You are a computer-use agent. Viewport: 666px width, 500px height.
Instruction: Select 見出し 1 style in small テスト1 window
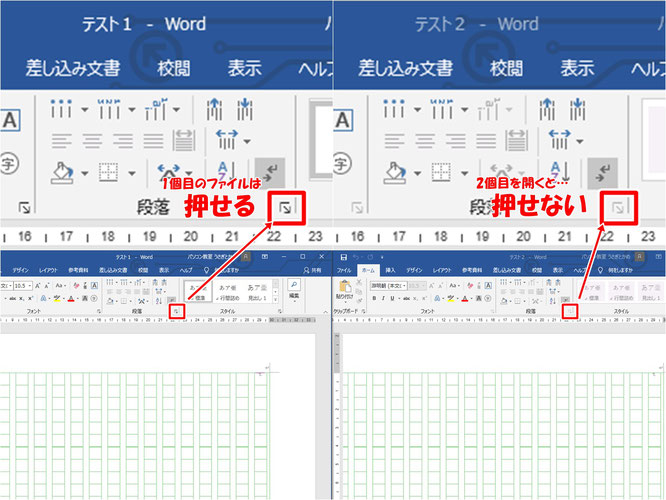coord(257,292)
